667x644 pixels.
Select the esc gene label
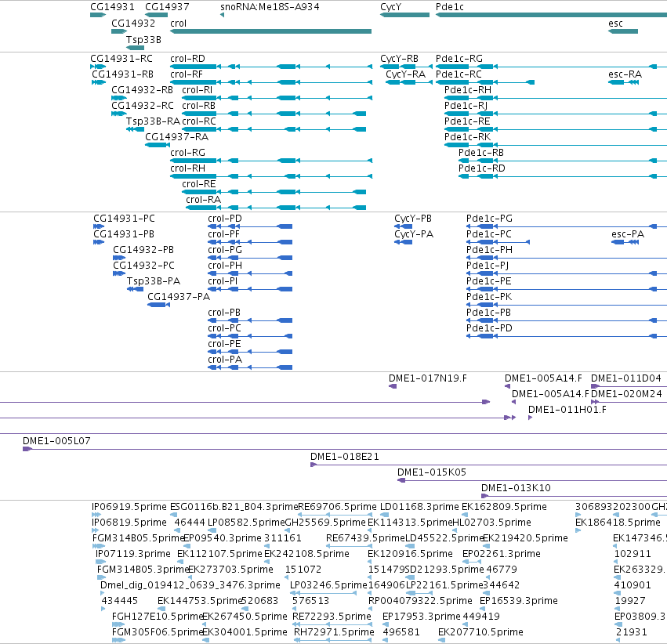coord(615,24)
